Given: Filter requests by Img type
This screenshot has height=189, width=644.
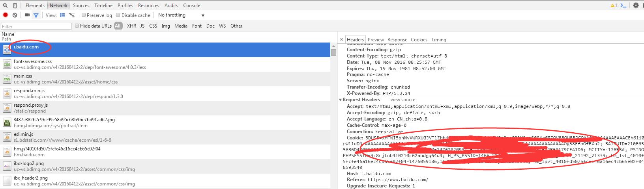Looking at the screenshot, I should [x=166, y=26].
